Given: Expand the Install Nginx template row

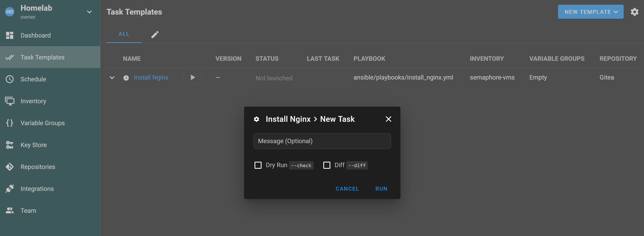Looking at the screenshot, I should tap(112, 77).
